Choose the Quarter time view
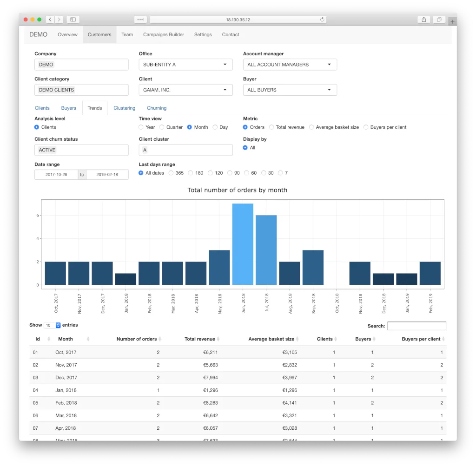 pos(162,127)
